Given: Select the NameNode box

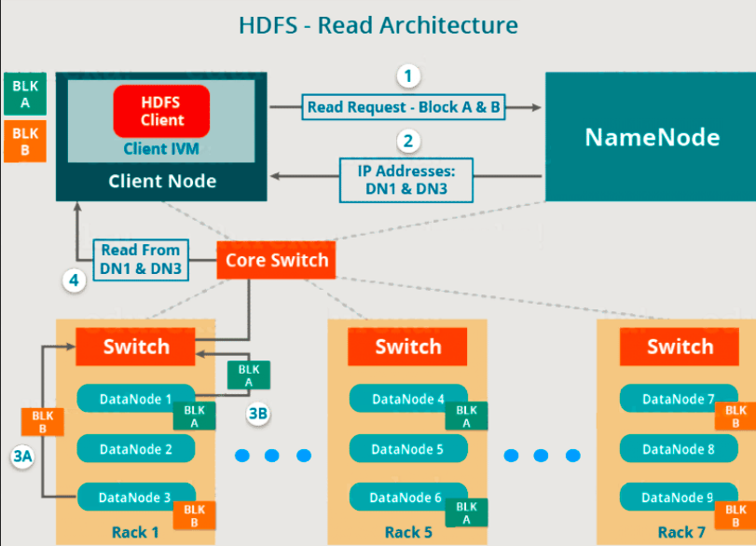Looking at the screenshot, I should pos(651,137).
